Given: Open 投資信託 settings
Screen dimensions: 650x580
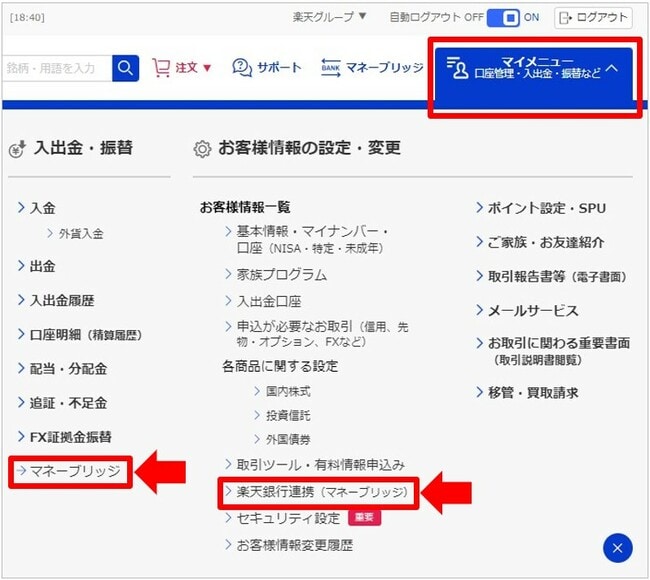Looking at the screenshot, I should 288,415.
